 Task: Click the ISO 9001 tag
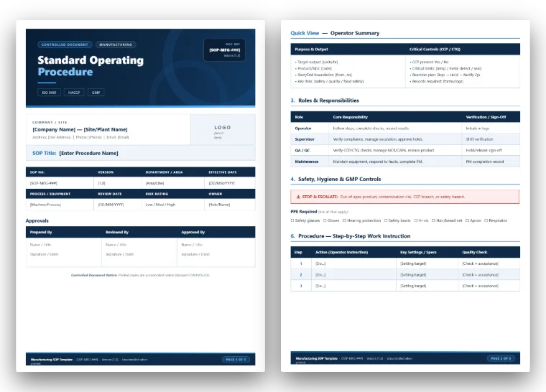49,93
